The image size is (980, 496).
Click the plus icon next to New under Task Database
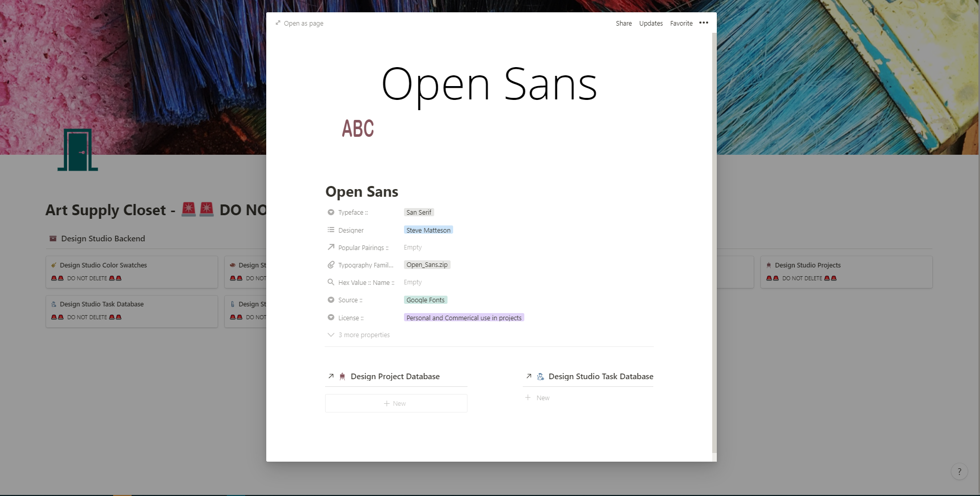tap(528, 398)
